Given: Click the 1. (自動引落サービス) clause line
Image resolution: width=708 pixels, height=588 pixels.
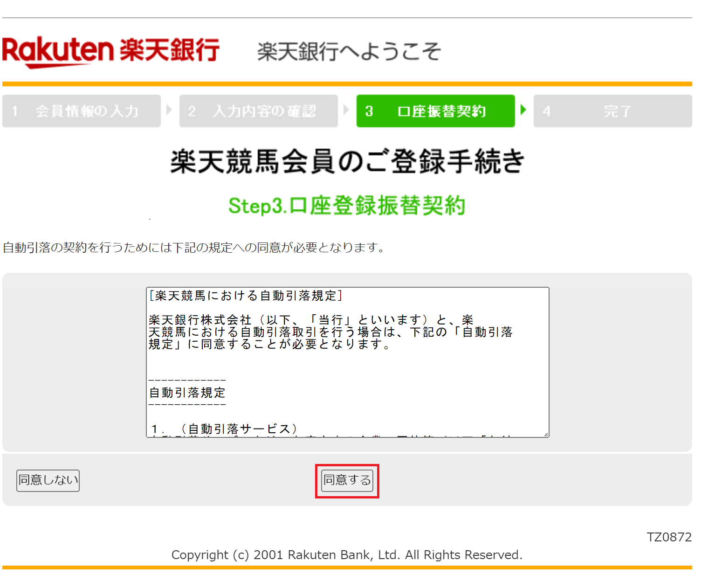Looking at the screenshot, I should pos(224,429).
